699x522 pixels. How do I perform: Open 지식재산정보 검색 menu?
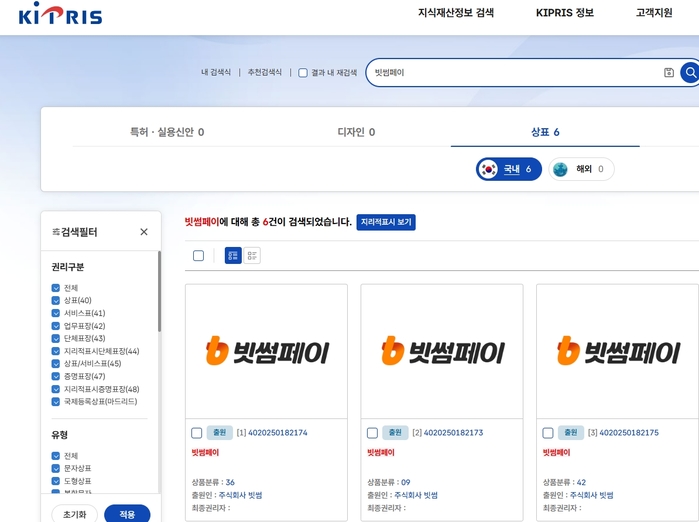[x=456, y=12]
